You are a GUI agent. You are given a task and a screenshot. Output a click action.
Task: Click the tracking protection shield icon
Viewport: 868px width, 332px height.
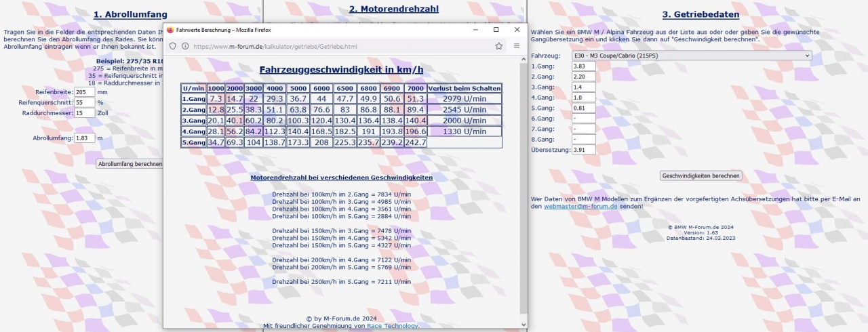[172, 46]
